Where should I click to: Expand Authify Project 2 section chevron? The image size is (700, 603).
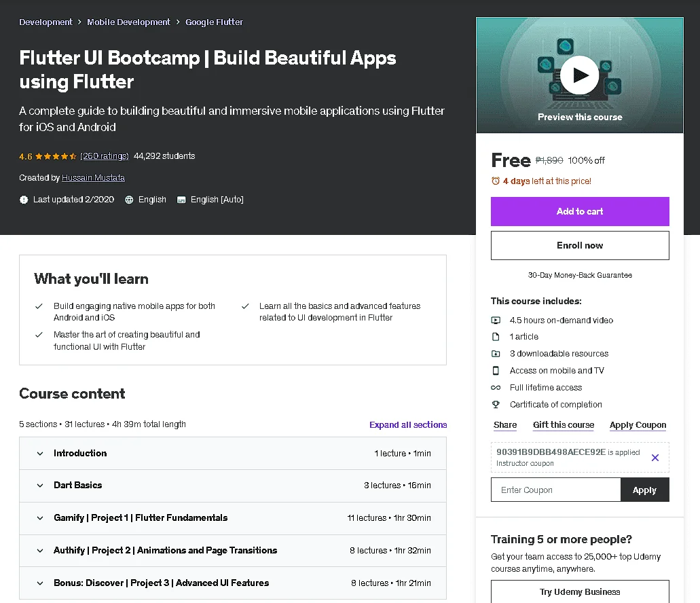coord(40,550)
